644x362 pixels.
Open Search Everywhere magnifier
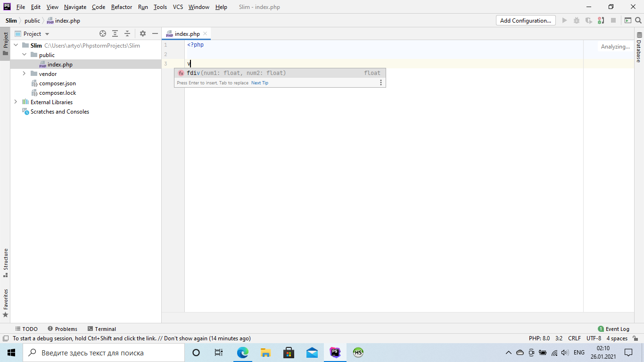[x=638, y=20]
